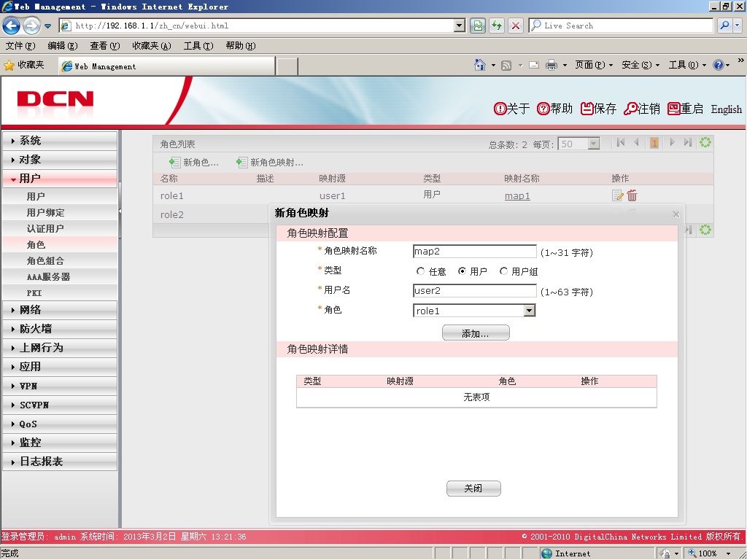Viewport: 747px width, 560px height.
Task: Click the new tab button beside Web Management tab
Action: point(287,66)
